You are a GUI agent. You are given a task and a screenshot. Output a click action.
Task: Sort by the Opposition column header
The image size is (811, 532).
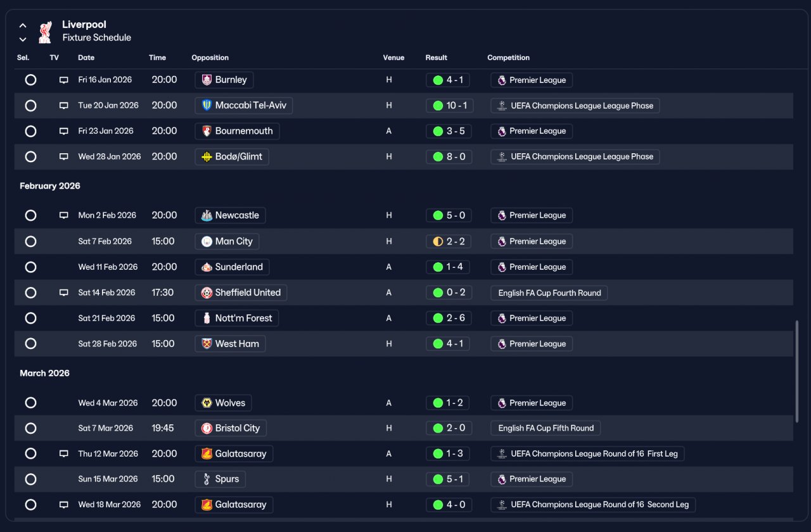(210, 58)
